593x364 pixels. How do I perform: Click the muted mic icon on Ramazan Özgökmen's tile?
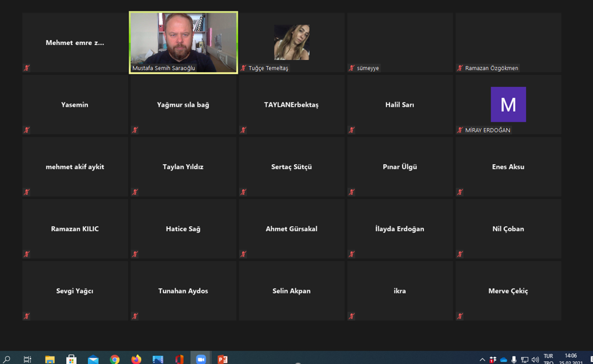(x=460, y=68)
